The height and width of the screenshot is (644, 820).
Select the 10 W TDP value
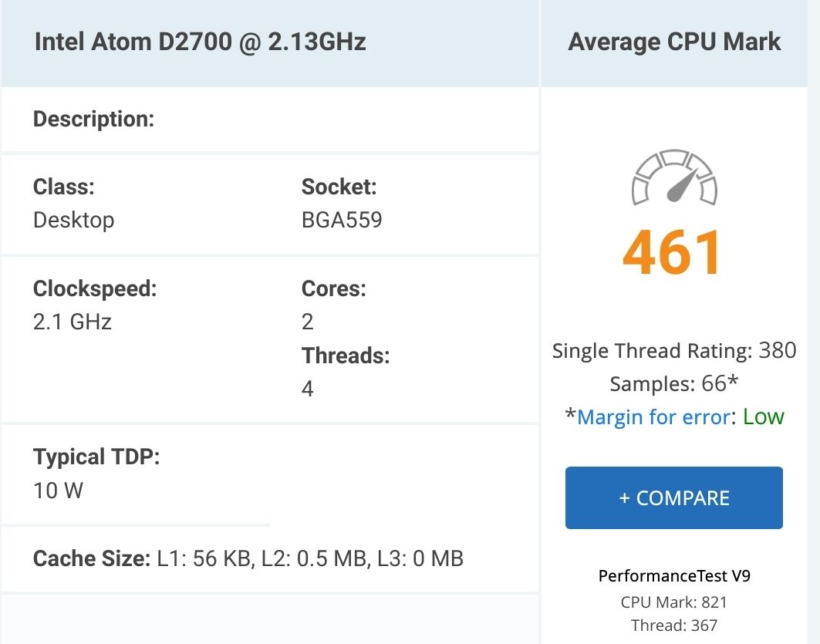coord(59,490)
